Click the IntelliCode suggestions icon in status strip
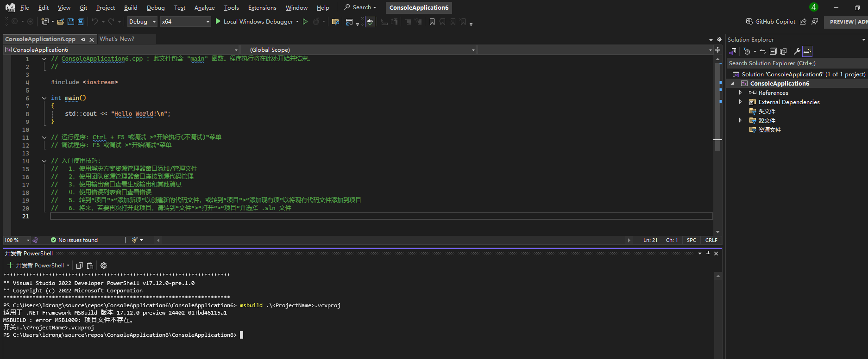 [35, 240]
